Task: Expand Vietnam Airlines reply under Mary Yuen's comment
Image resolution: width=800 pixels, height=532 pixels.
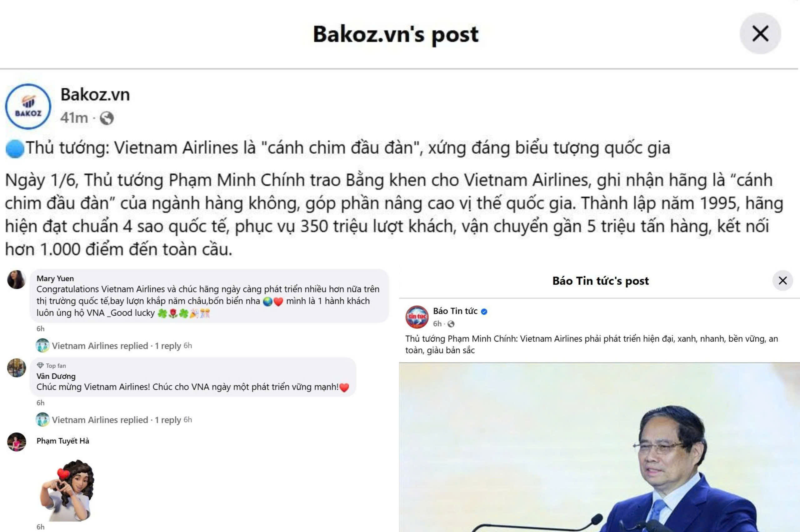Action: (114, 346)
